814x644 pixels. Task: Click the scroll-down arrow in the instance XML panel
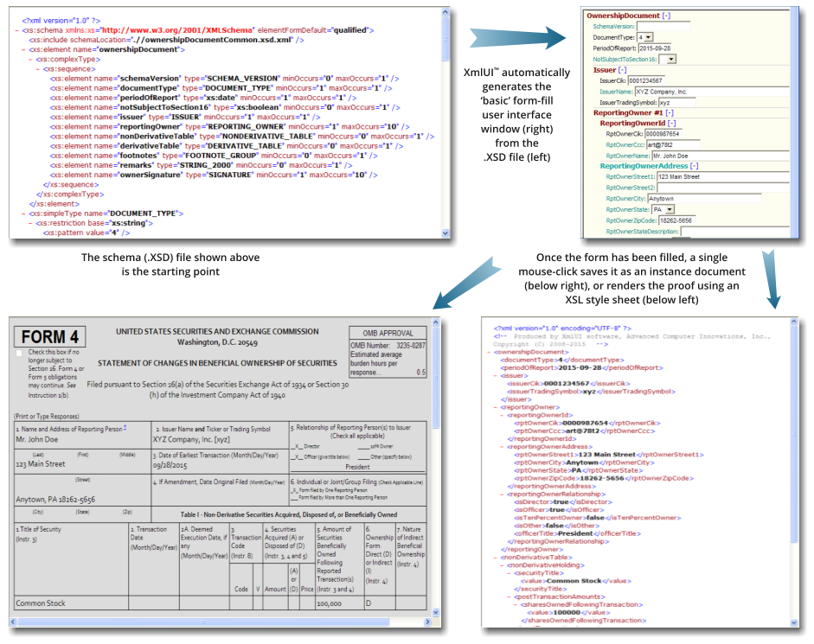click(x=794, y=622)
